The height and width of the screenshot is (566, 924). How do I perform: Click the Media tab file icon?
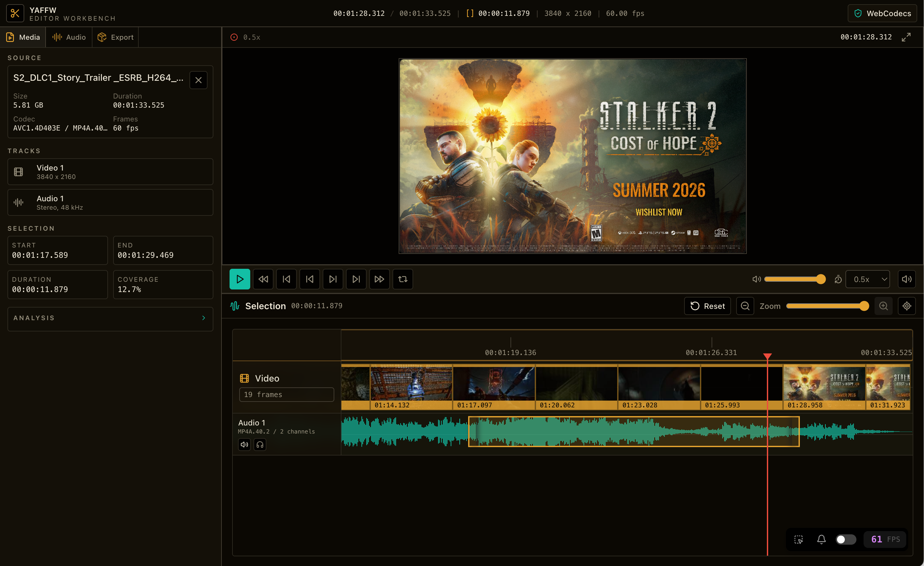[x=10, y=37]
